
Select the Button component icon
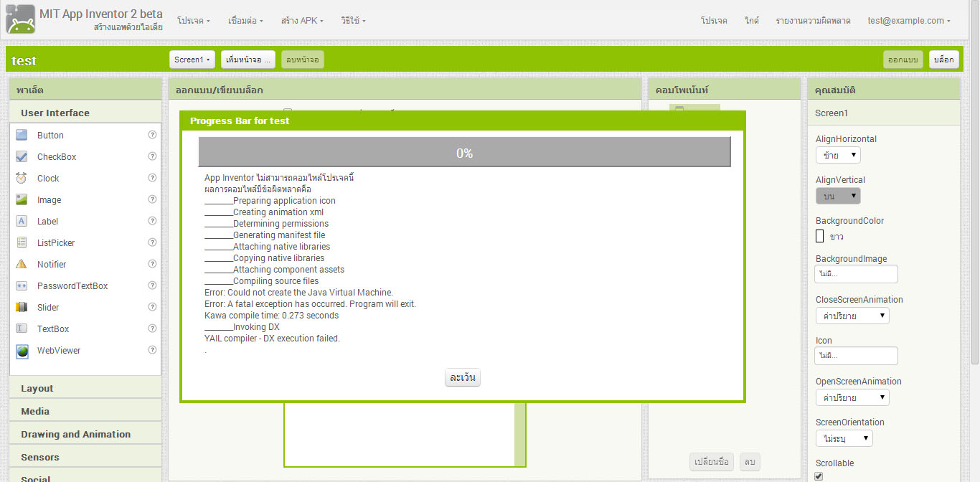(22, 135)
